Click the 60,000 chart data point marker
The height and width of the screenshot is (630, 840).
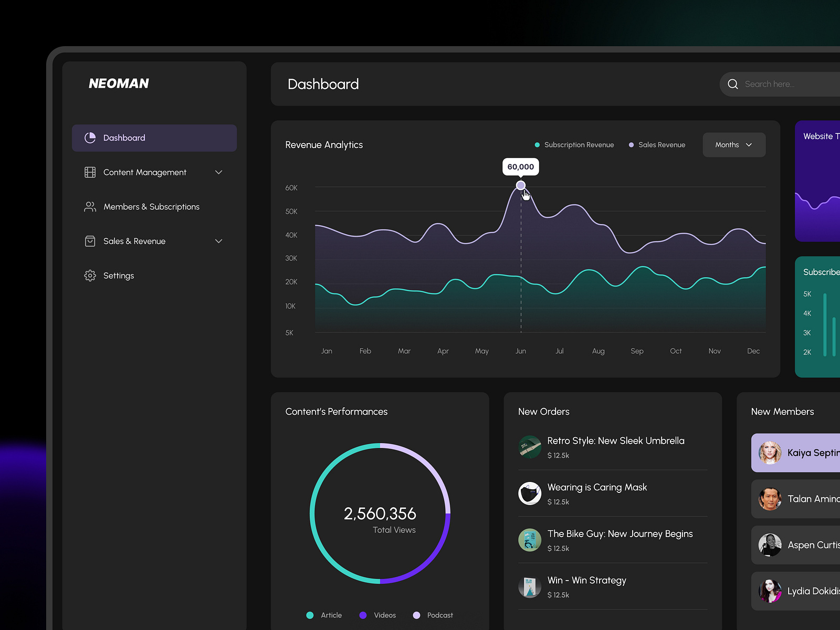pos(521,185)
